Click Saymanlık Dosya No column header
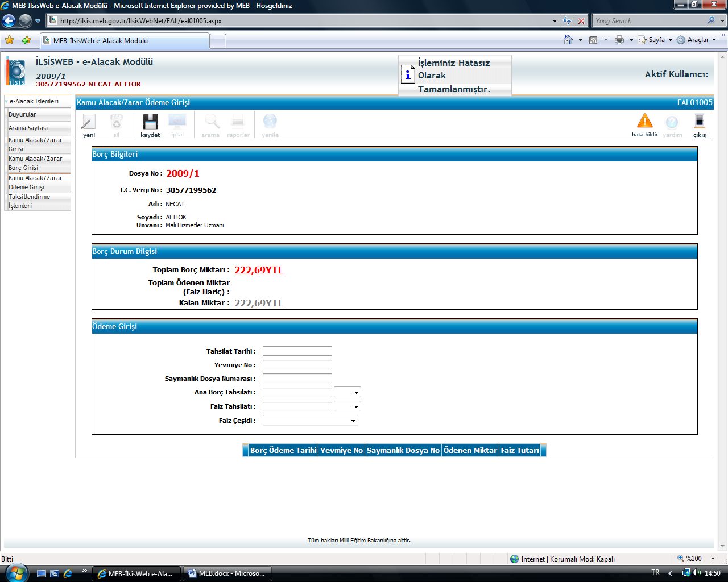Image resolution: width=728 pixels, height=582 pixels. click(403, 450)
